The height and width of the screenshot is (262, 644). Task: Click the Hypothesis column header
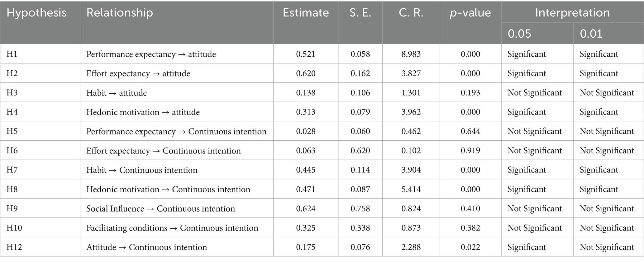point(36,13)
